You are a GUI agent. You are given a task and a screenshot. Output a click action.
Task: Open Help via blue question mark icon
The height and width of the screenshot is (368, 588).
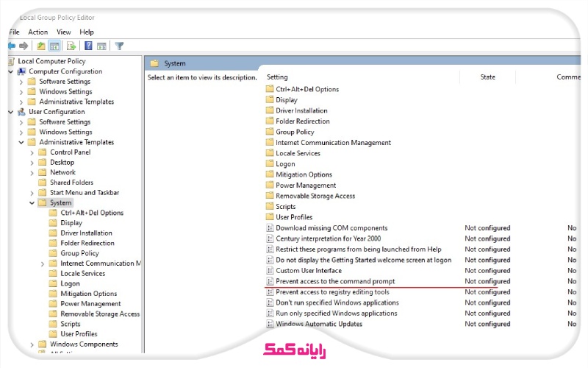(x=88, y=46)
